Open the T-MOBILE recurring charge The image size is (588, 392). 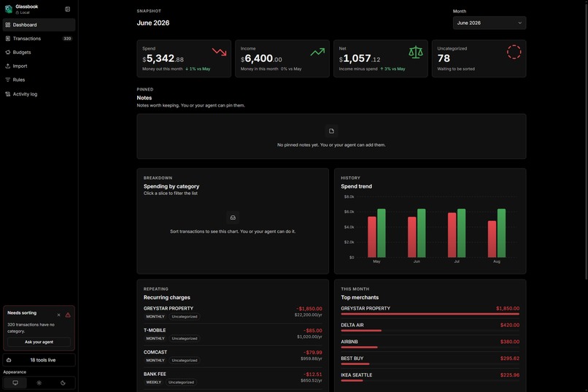(233, 334)
